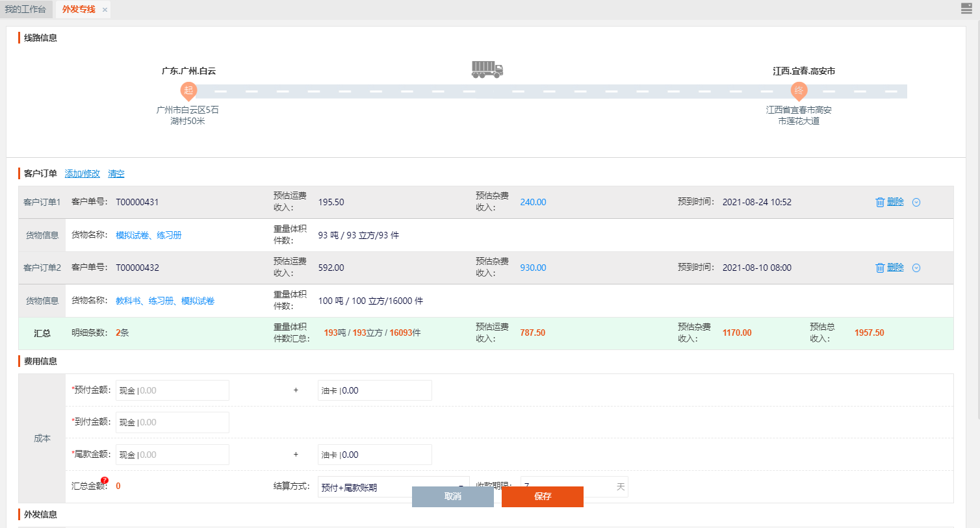Collapse order T00000431 with the circle chevron
The width and height of the screenshot is (980, 528).
click(x=916, y=202)
